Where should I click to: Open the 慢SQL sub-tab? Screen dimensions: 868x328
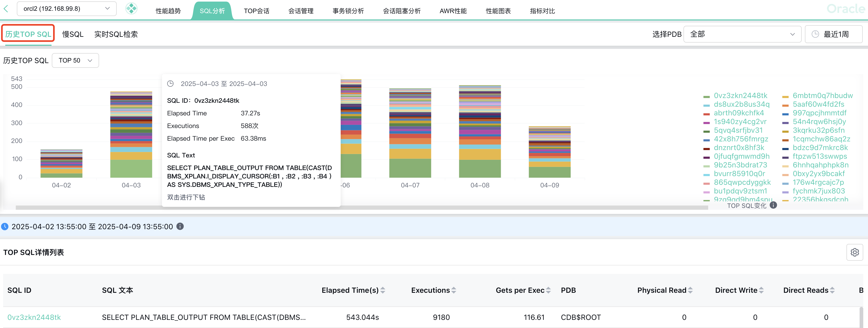[x=73, y=34]
